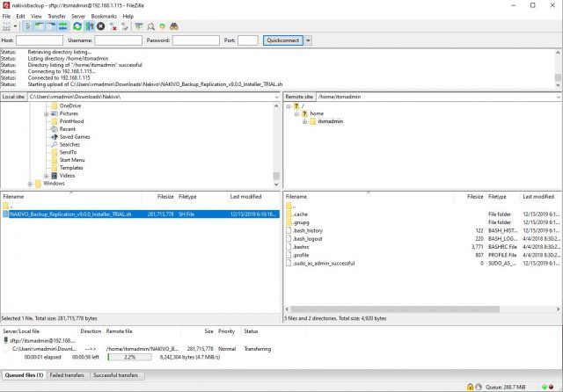Screen dimensions: 563x392
Task: Expand the Pictures folder tree node
Action: (46, 113)
